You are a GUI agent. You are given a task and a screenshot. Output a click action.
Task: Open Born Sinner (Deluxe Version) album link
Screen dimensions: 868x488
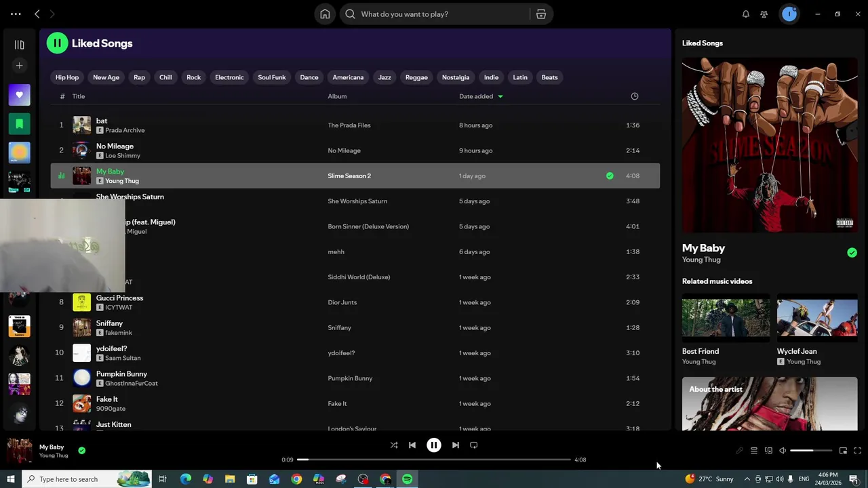[x=368, y=226]
